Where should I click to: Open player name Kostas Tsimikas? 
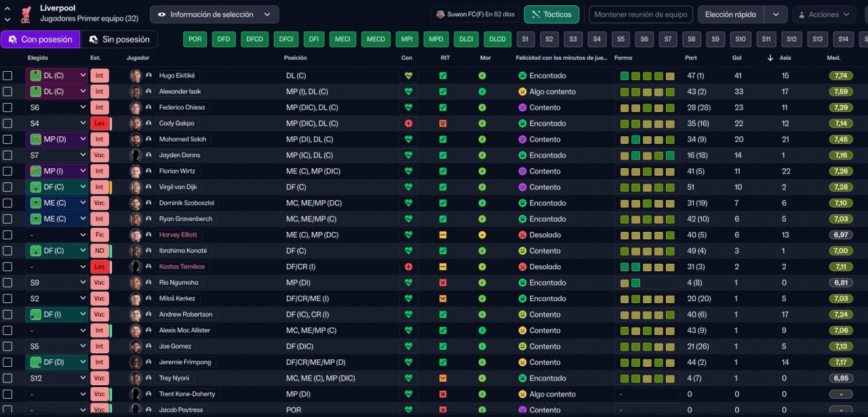tap(182, 266)
